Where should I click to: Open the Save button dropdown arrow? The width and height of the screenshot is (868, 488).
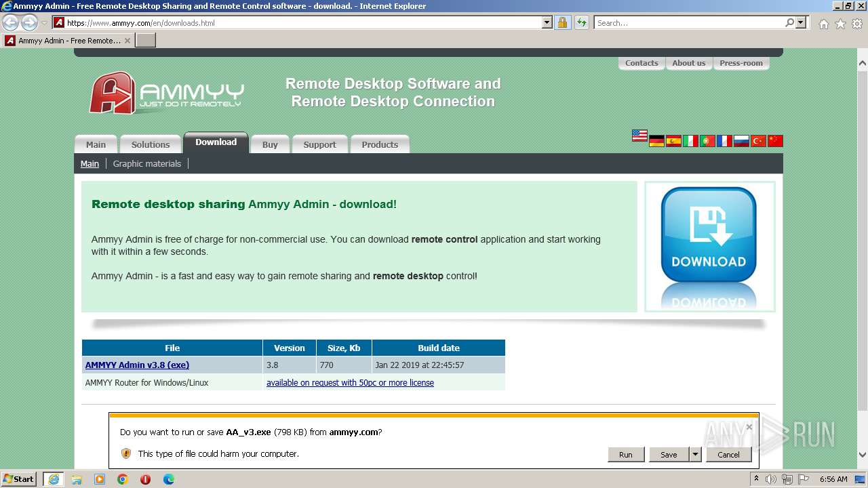point(695,455)
